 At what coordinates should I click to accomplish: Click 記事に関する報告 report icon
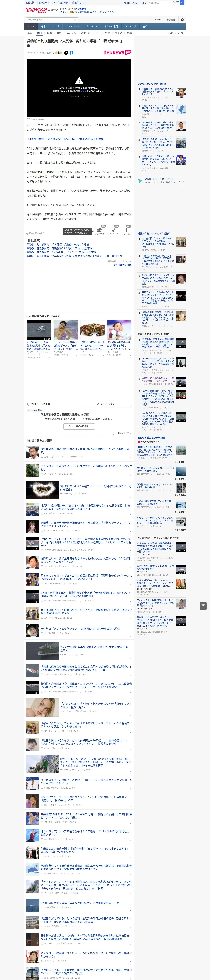click(x=35, y=233)
